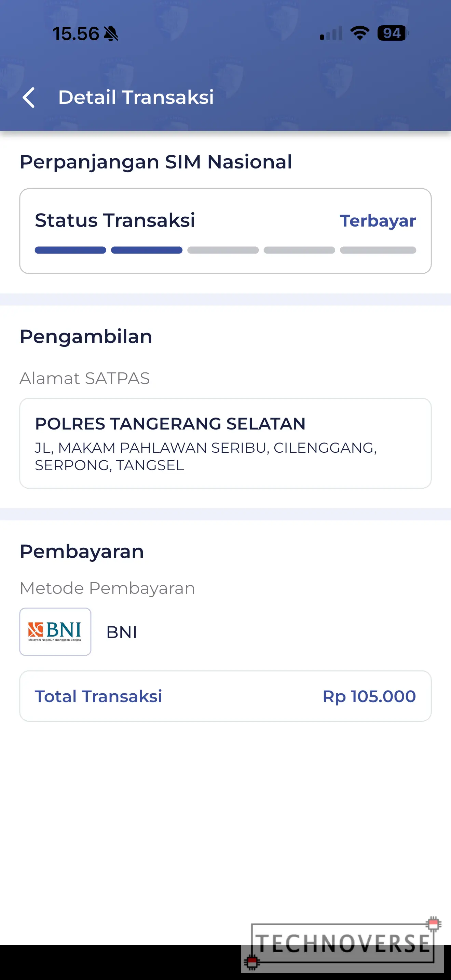Open the Polres Tangerang Selatan address card

(x=225, y=443)
